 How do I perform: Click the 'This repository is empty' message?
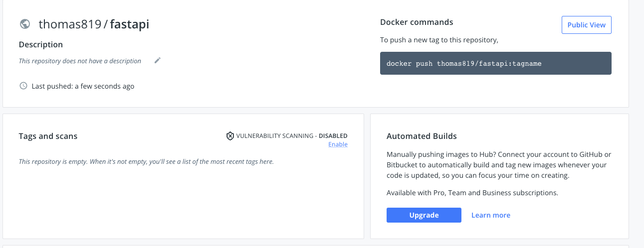(x=146, y=162)
